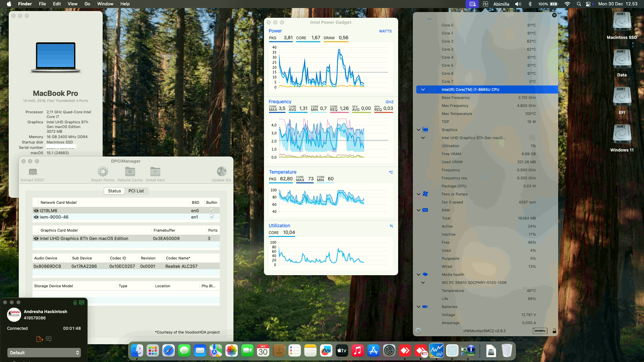Screen dimensions: 644x362
Task: Open the Window menu in the menu bar
Action: [x=105, y=4]
